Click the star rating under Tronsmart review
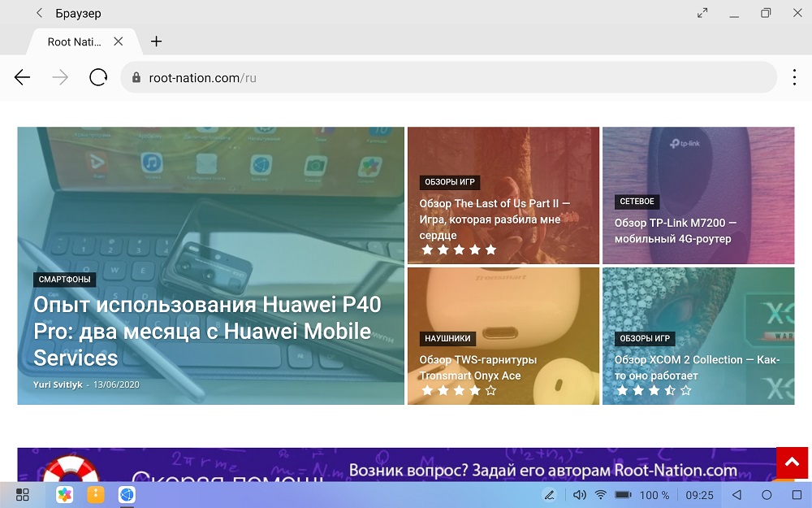The image size is (812, 508). pos(459,390)
